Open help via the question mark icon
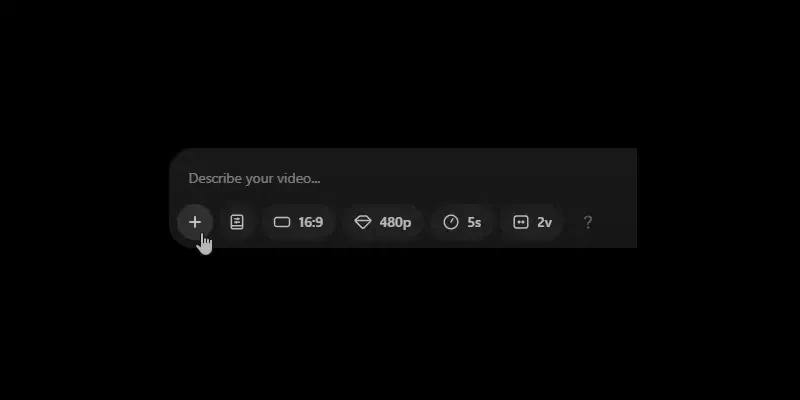 coord(588,222)
